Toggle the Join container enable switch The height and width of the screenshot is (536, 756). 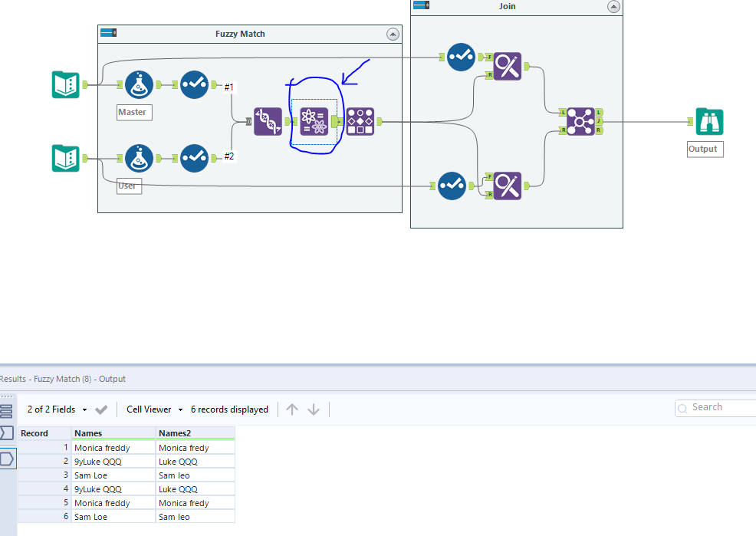click(422, 5)
